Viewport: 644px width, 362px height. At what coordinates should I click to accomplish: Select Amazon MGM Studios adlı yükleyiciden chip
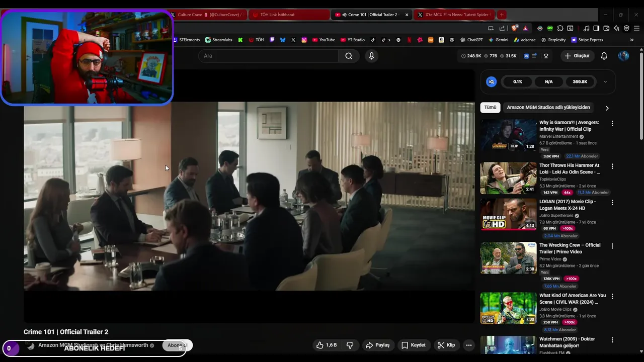click(548, 107)
